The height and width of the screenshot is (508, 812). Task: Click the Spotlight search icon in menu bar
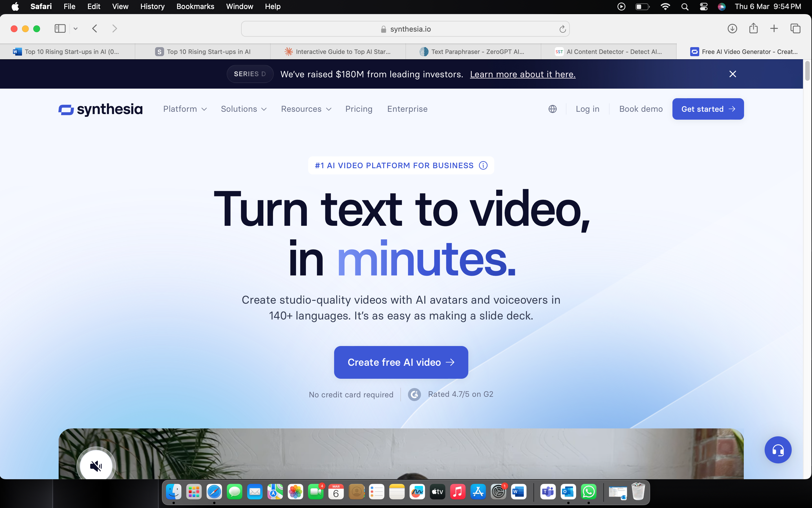coord(685,7)
